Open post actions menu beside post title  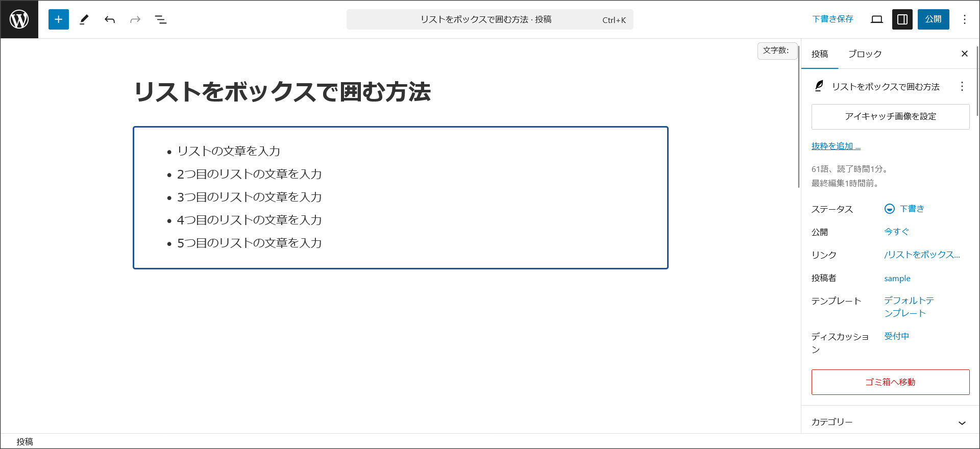962,86
